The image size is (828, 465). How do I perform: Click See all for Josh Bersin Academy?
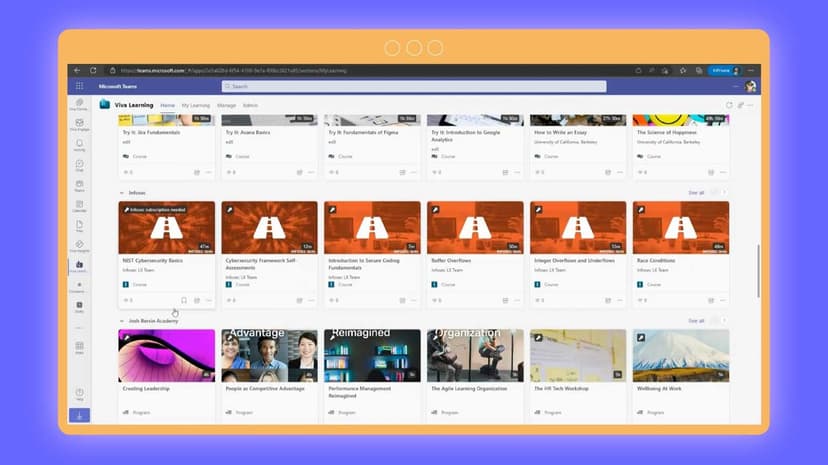[696, 321]
